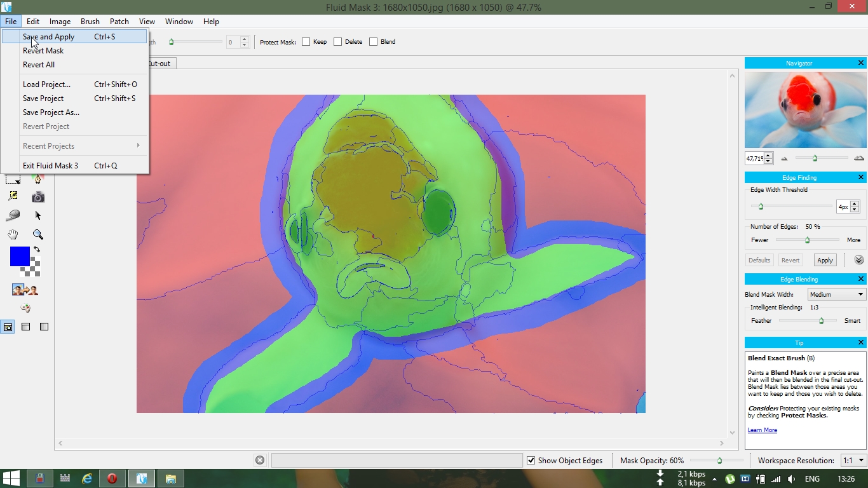Tick the Delete protect mask checkbox
Image resolution: width=868 pixels, height=488 pixels.
pos(338,42)
